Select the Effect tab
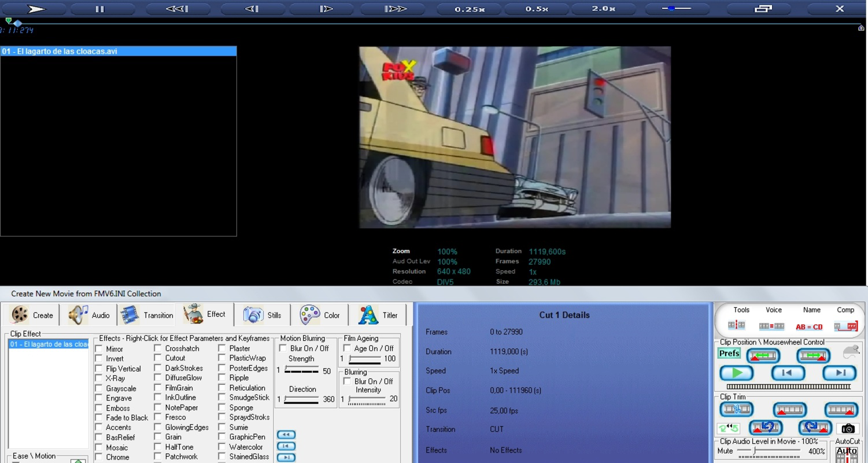 click(x=205, y=314)
